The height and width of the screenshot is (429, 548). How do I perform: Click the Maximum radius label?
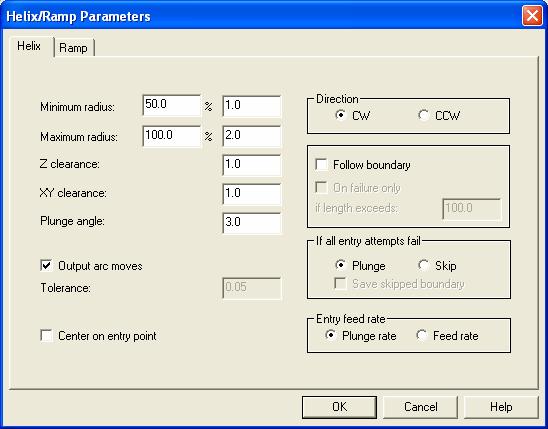pos(79,137)
